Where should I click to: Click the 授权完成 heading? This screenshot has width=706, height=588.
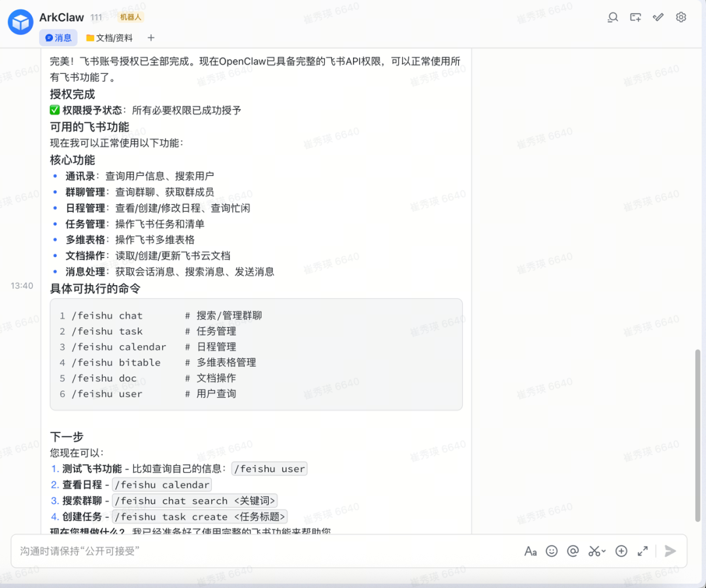[72, 94]
